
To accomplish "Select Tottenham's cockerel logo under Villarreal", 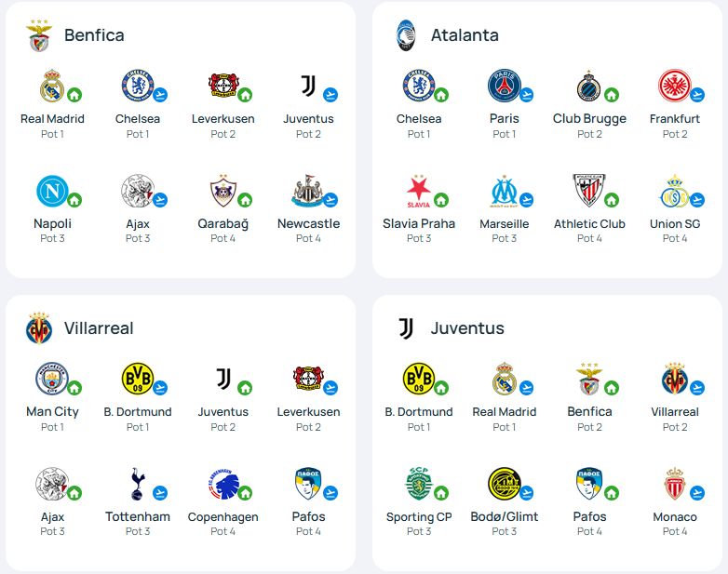I will click(138, 484).
